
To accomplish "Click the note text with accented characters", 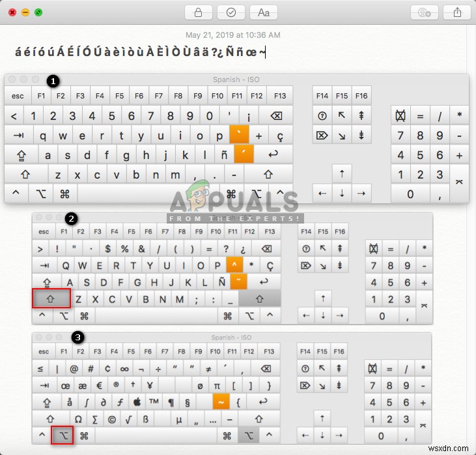I will pos(140,52).
